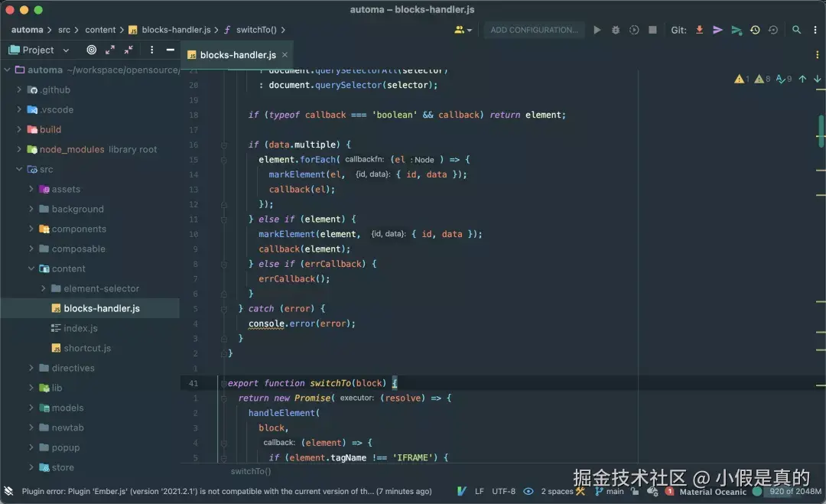Show Git history clock icon
The width and height of the screenshot is (826, 504).
(x=755, y=30)
